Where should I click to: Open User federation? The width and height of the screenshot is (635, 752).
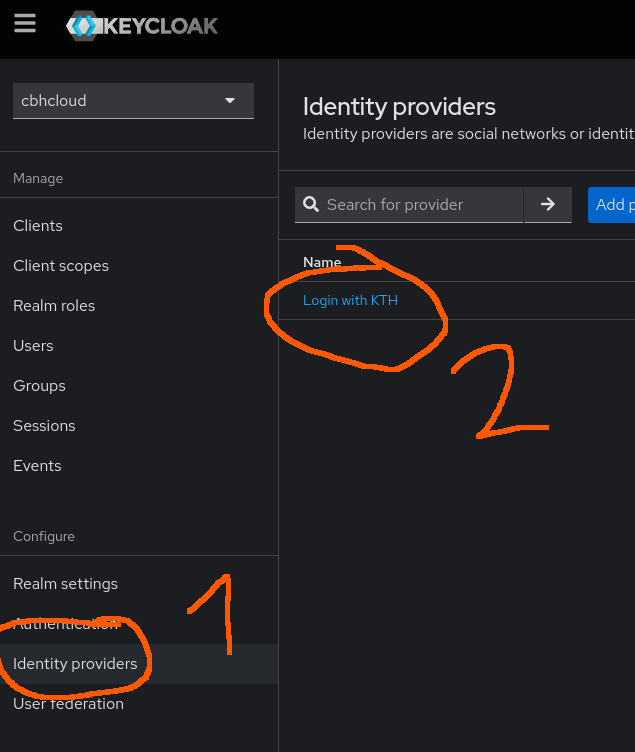click(x=68, y=704)
